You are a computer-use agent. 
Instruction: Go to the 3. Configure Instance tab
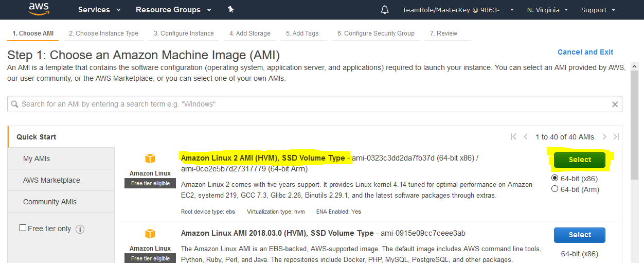pos(184,33)
